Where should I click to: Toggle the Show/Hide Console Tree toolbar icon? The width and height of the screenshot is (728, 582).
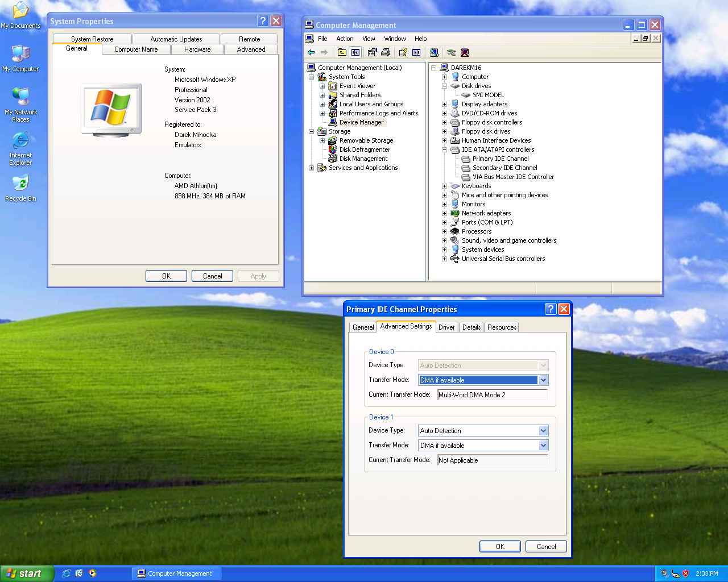click(355, 52)
